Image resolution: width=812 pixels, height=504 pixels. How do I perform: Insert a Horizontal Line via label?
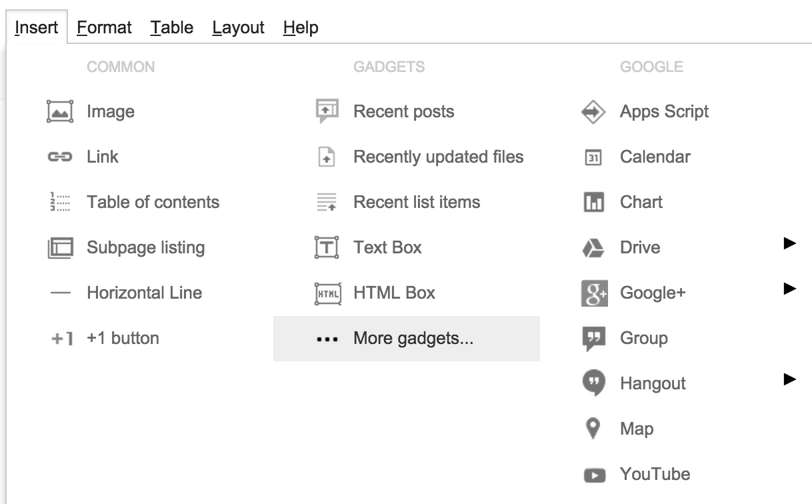[144, 293]
